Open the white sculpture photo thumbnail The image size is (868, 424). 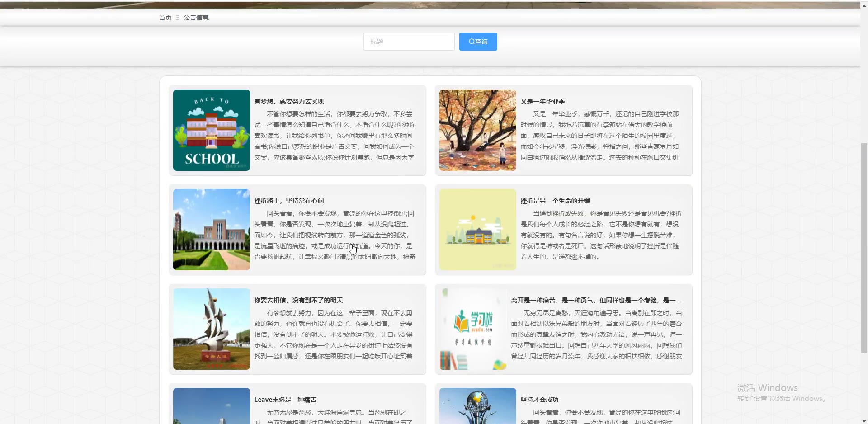pyautogui.click(x=211, y=329)
